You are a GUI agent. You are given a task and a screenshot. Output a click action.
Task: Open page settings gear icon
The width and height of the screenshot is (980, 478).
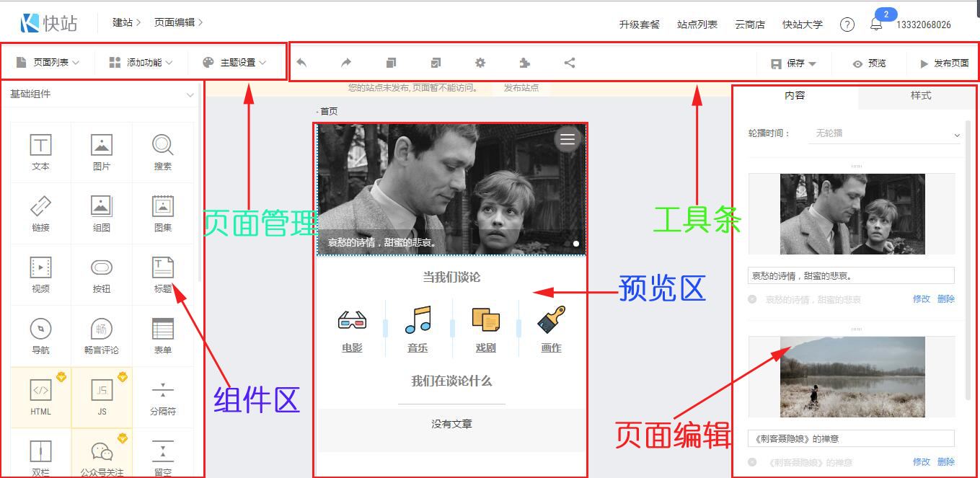tap(480, 63)
